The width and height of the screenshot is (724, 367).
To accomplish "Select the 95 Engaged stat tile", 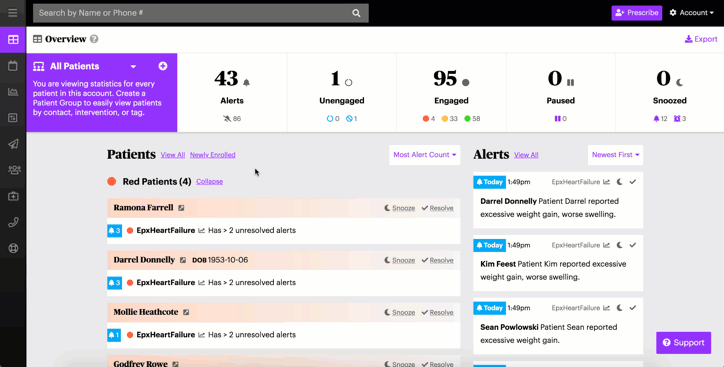I will (451, 92).
